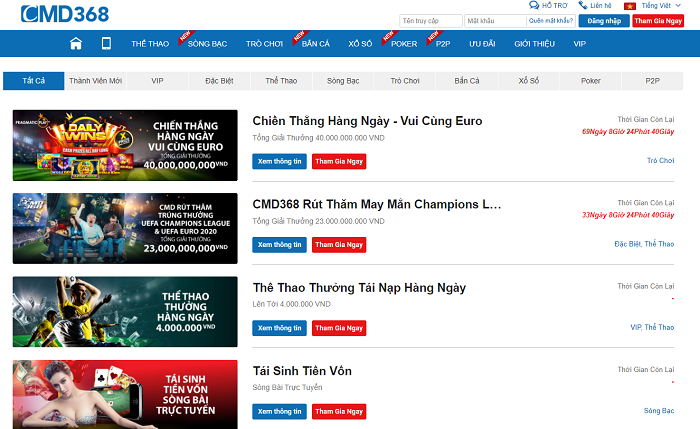Select the Bắn Cá filter tab

pyautogui.click(x=467, y=80)
